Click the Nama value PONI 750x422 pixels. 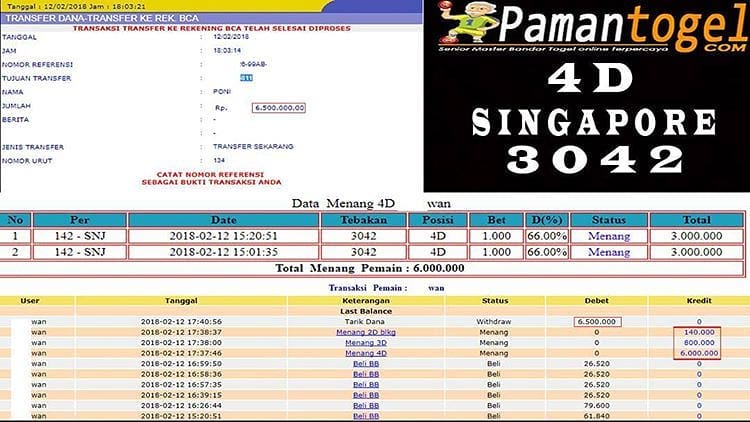click(x=222, y=91)
